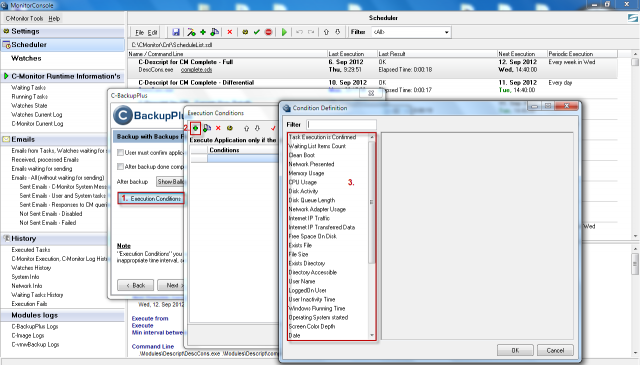Viewport: 640px width, 365px height.
Task: Select Watches in the left sidebar
Action: pyautogui.click(x=26, y=58)
